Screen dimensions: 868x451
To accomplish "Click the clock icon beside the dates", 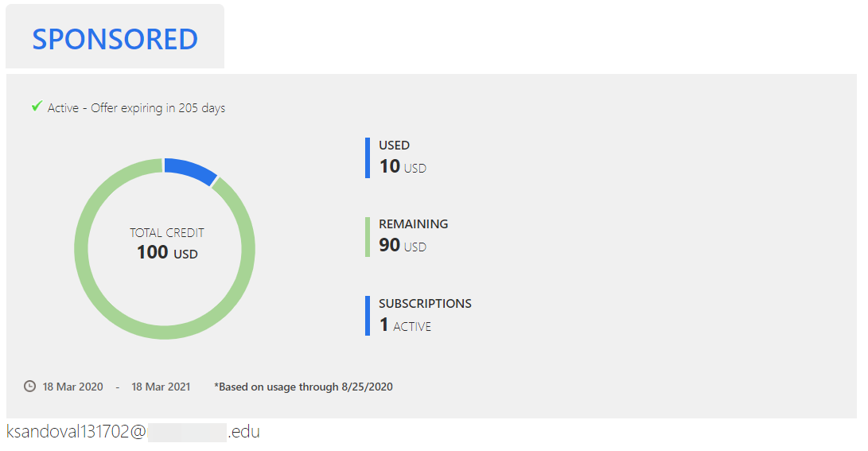I will pyautogui.click(x=30, y=387).
